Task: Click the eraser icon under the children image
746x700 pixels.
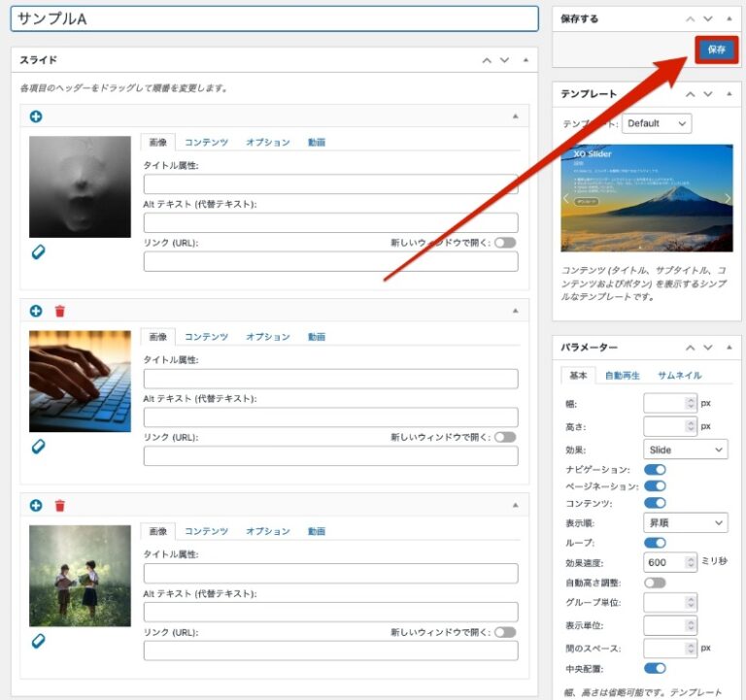Action: 39,641
